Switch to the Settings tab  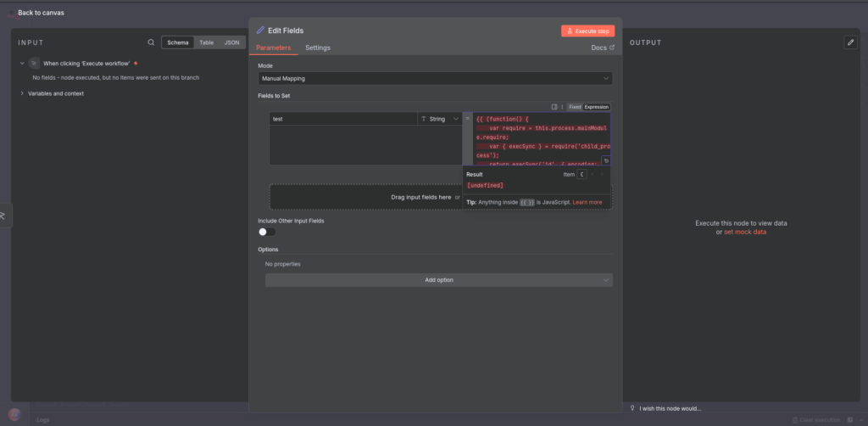pos(318,48)
